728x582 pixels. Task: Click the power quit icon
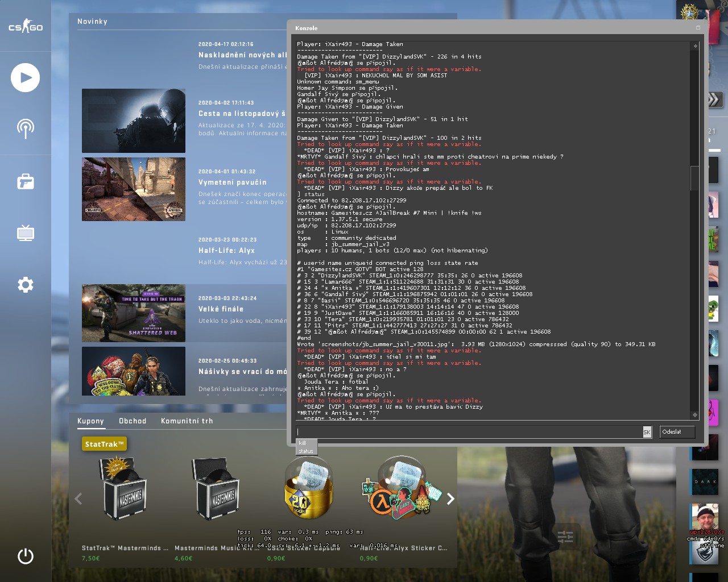(x=25, y=556)
